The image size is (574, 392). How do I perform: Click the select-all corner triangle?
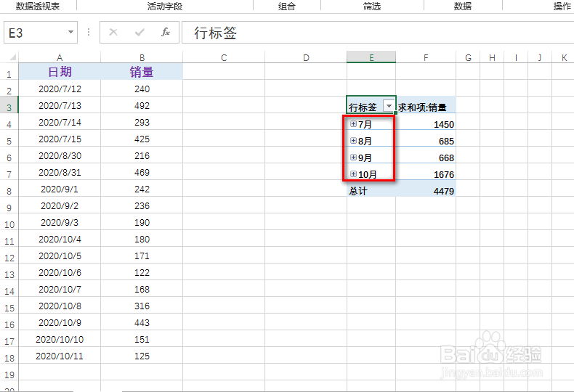[x=13, y=57]
